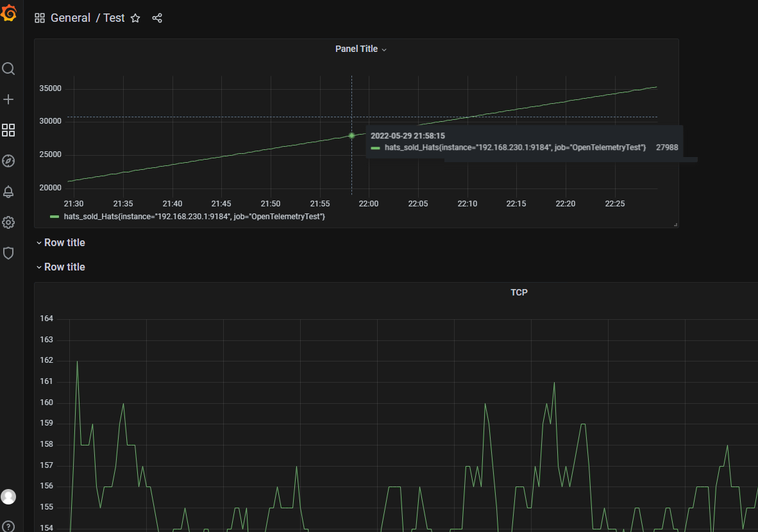Open the Server Admin shield icon

8,253
